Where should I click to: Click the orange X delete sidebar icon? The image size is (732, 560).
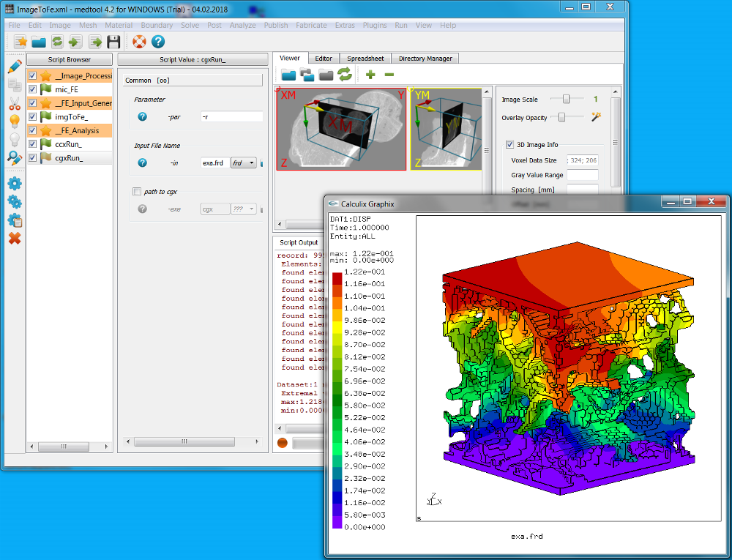point(15,239)
